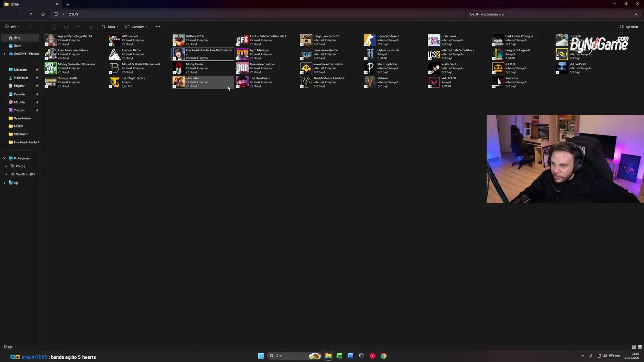Click the taskbar Ara search box
Screen dimensions: 644x362
(x=295, y=356)
